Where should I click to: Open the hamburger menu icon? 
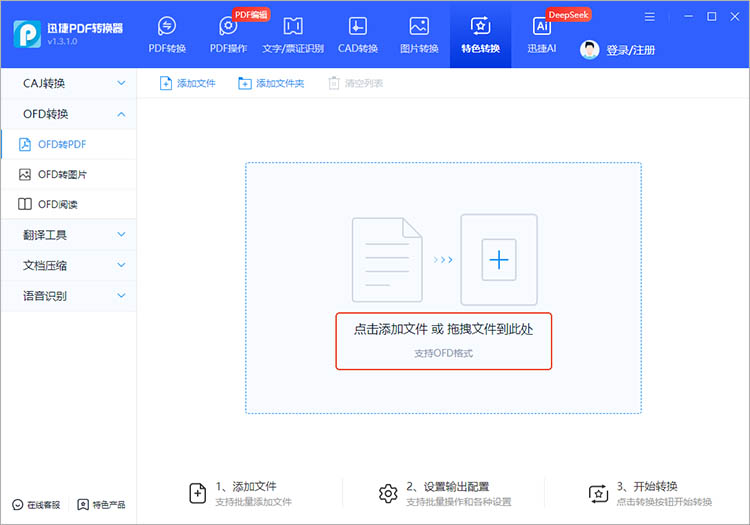tap(650, 17)
